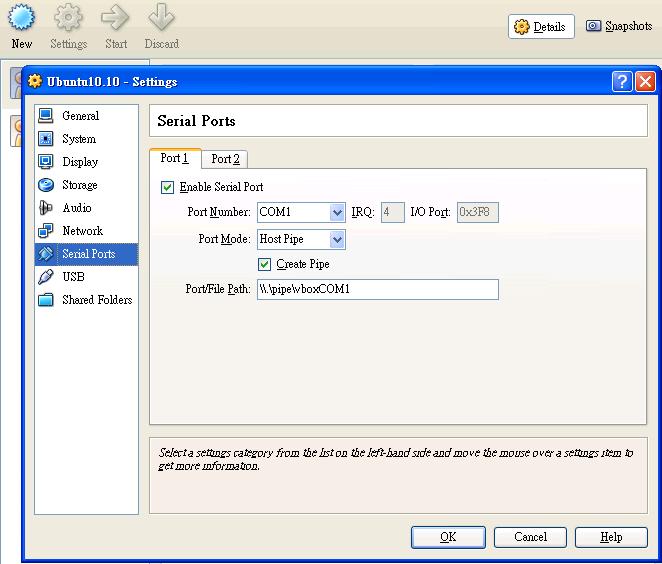Image resolution: width=662 pixels, height=564 pixels.
Task: Select the Shared Folders folder icon
Action: [46, 300]
